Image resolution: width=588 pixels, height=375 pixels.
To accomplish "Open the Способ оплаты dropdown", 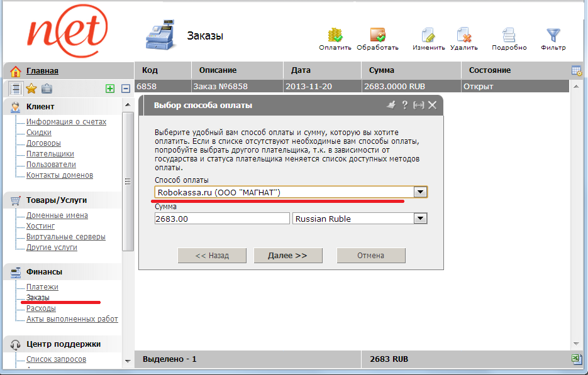I will point(420,192).
